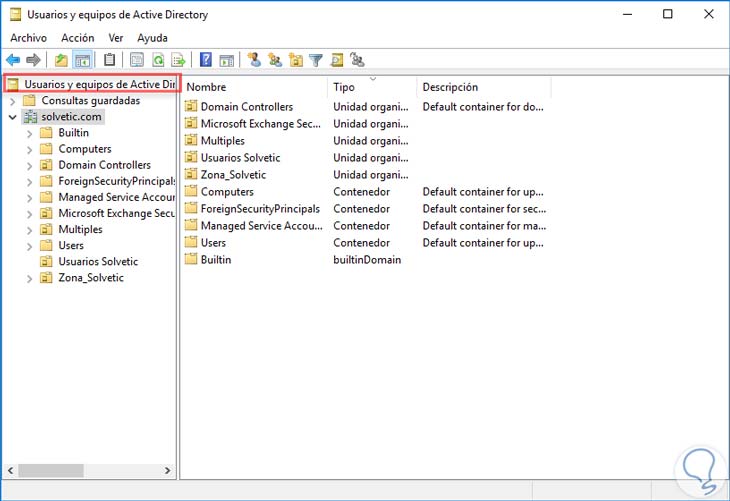The width and height of the screenshot is (730, 501).
Task: Click the tree pane horizontal scrollbar thumb
Action: [x=51, y=471]
